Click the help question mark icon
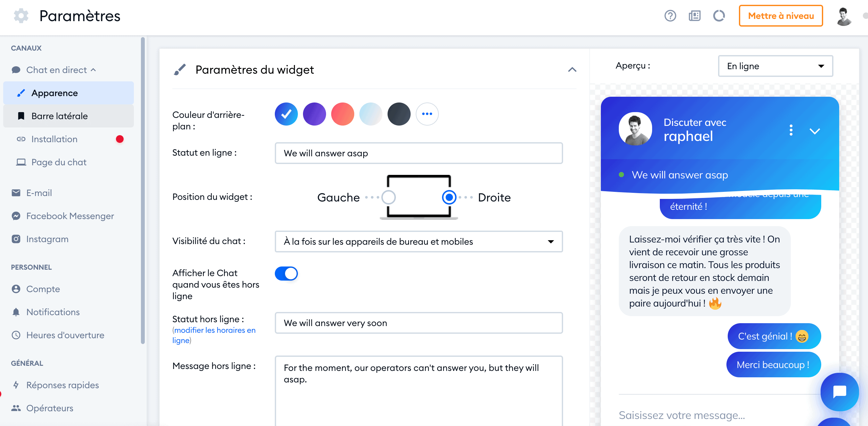Image resolution: width=868 pixels, height=426 pixels. pos(670,16)
